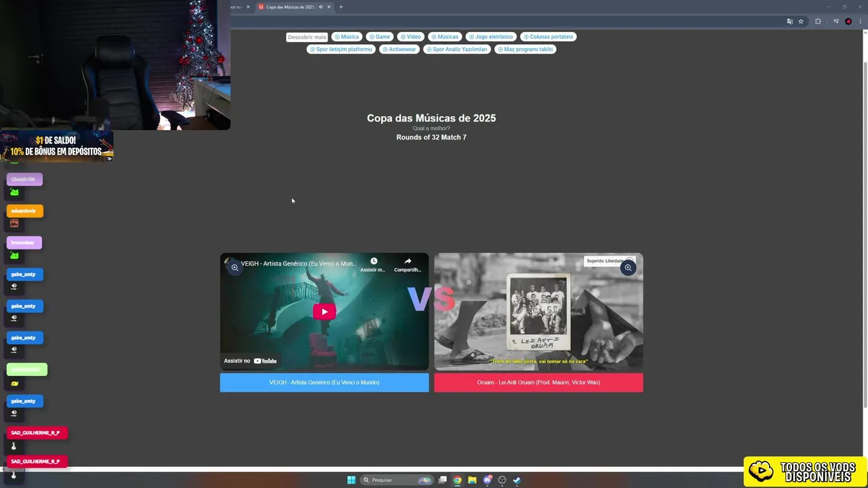Open the 'Colunas portáteis' ad chip
Image resolution: width=868 pixels, height=488 pixels.
click(x=548, y=37)
